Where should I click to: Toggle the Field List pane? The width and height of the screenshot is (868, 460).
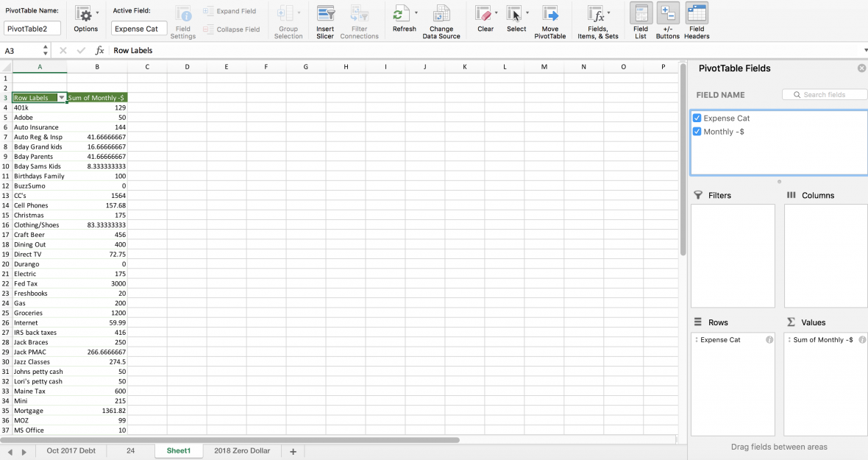(641, 21)
